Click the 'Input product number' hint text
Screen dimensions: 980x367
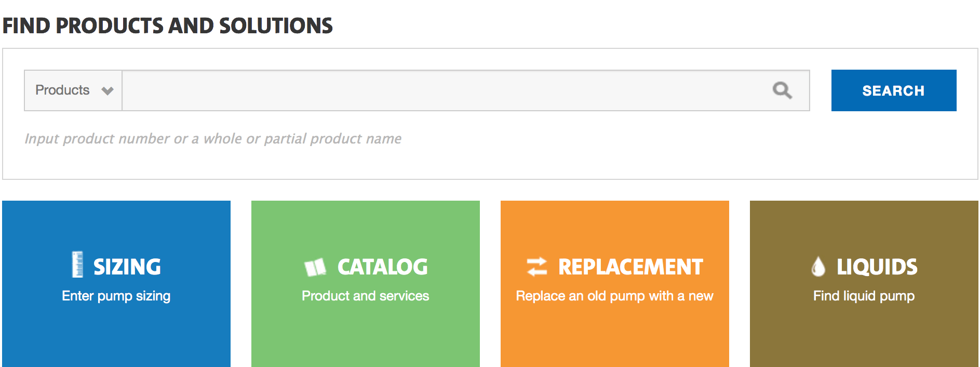[213, 139]
